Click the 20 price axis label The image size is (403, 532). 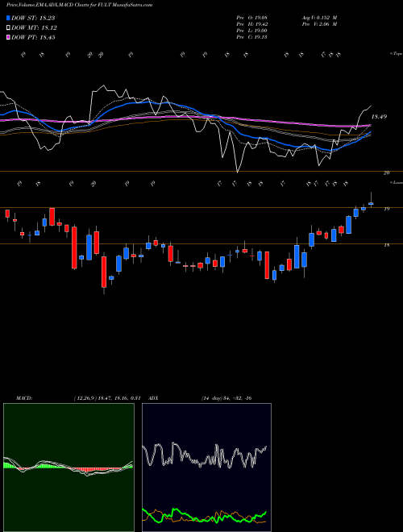coord(386,173)
